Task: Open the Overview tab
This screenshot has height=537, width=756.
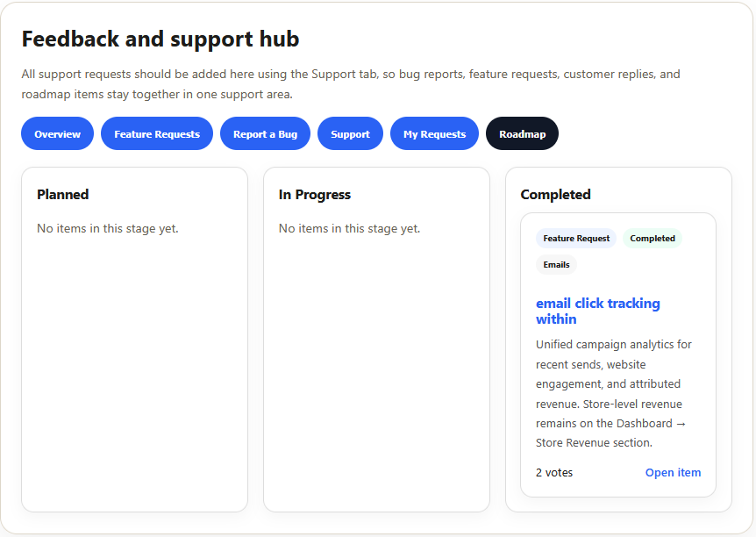Action: [x=57, y=133]
